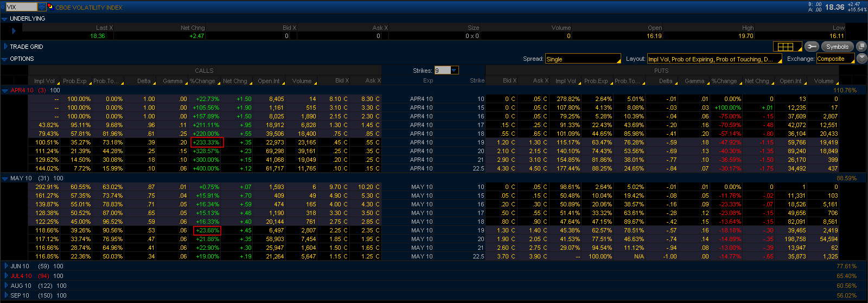Click the CBOE VOLATILITY INDEX title
This screenshot has width=868, height=303.
(x=89, y=8)
